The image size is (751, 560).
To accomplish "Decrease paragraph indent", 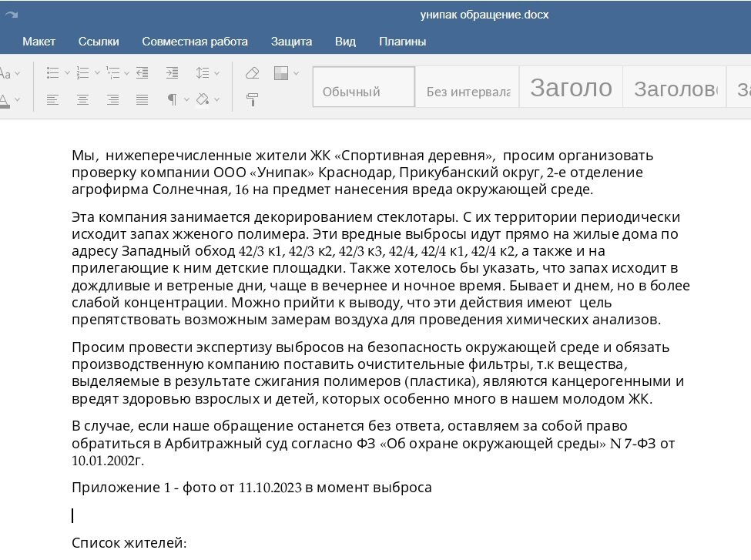I will 142,73.
